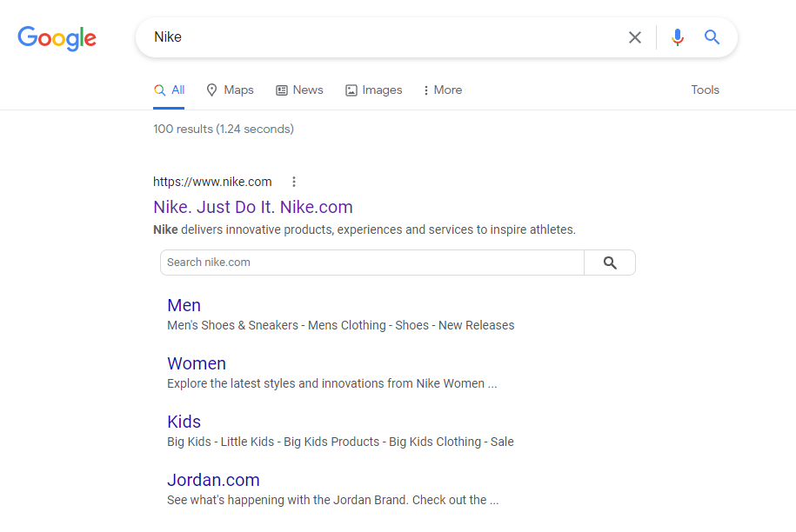Click the Google logo
This screenshot has width=796, height=532.
57,38
